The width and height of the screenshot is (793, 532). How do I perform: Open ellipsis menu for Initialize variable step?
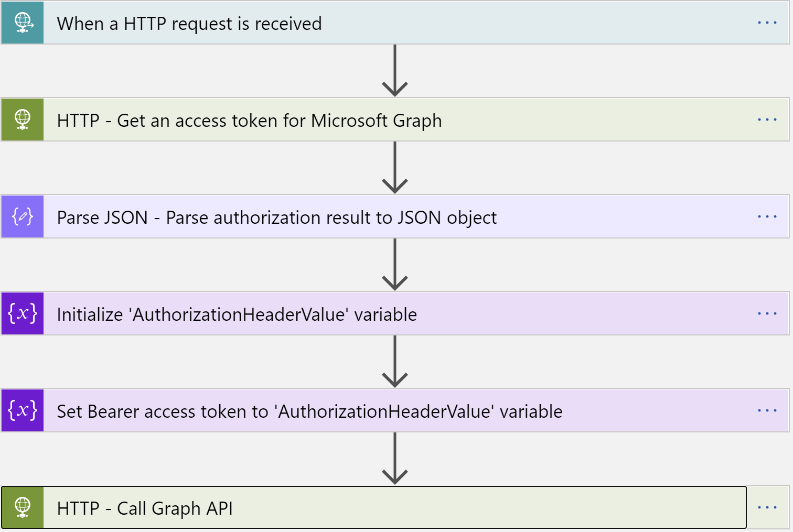point(767,313)
